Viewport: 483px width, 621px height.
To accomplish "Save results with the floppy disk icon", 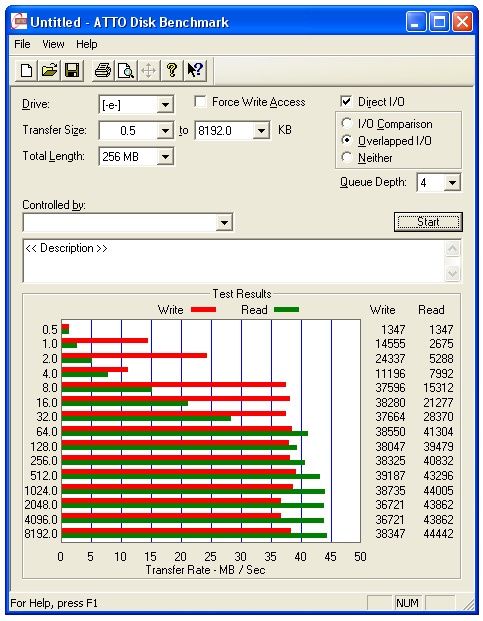I will pos(72,70).
